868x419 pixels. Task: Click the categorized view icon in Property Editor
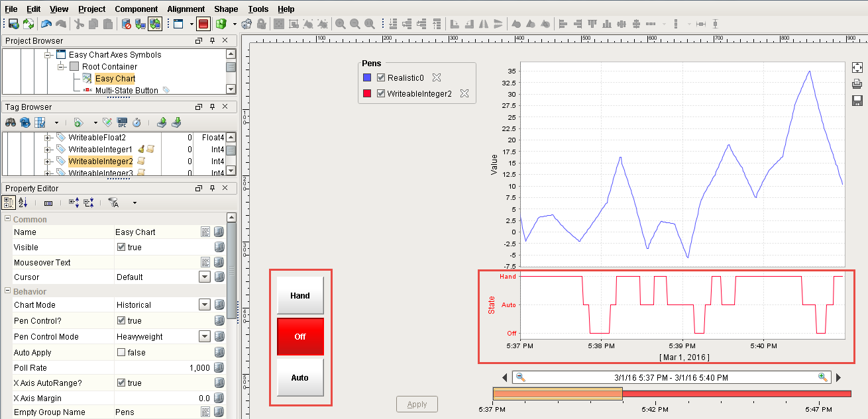[x=9, y=203]
